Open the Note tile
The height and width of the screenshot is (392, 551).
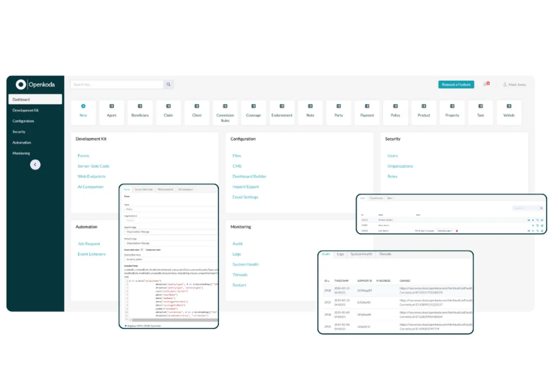311,113
